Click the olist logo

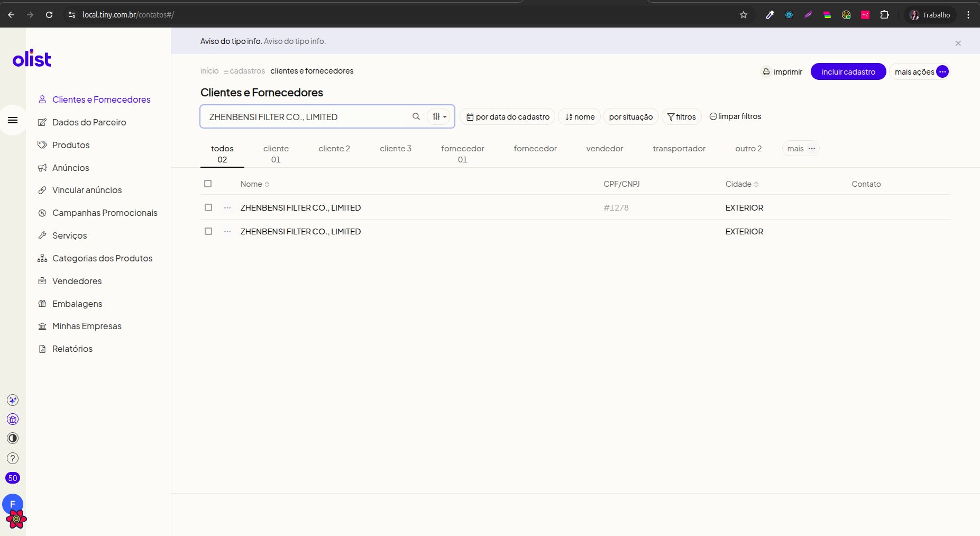tap(32, 59)
